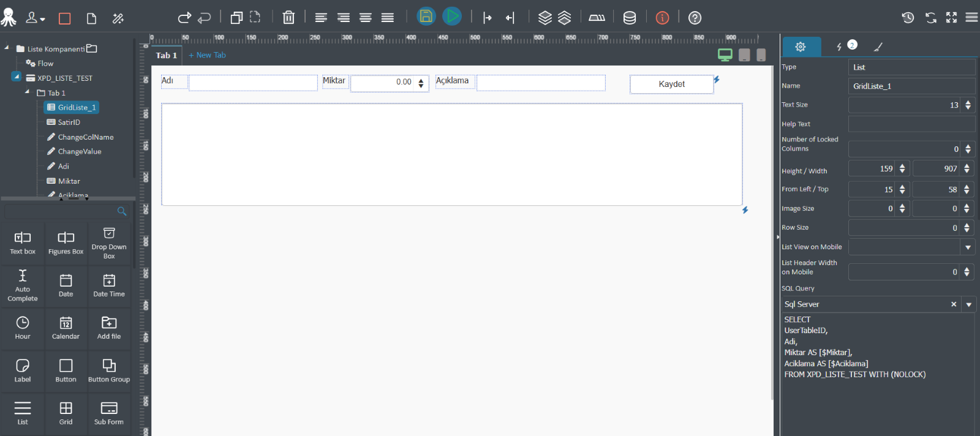Click the Miktar stepper arrows on canvas
This screenshot has width=980, height=436.
pyautogui.click(x=421, y=83)
